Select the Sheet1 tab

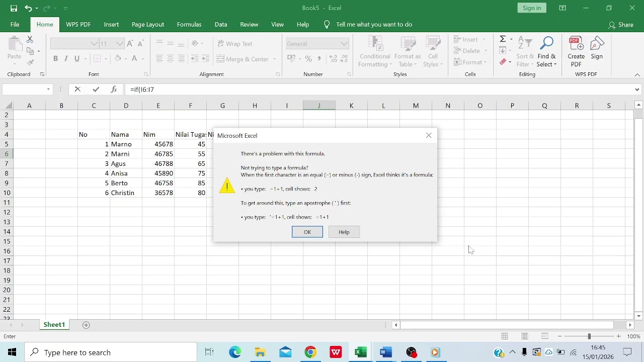pyautogui.click(x=54, y=325)
